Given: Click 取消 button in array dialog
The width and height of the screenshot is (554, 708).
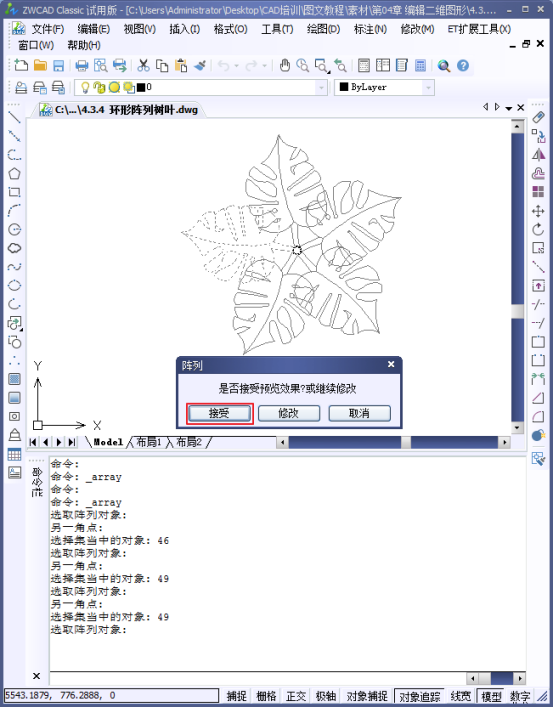Looking at the screenshot, I should [359, 413].
